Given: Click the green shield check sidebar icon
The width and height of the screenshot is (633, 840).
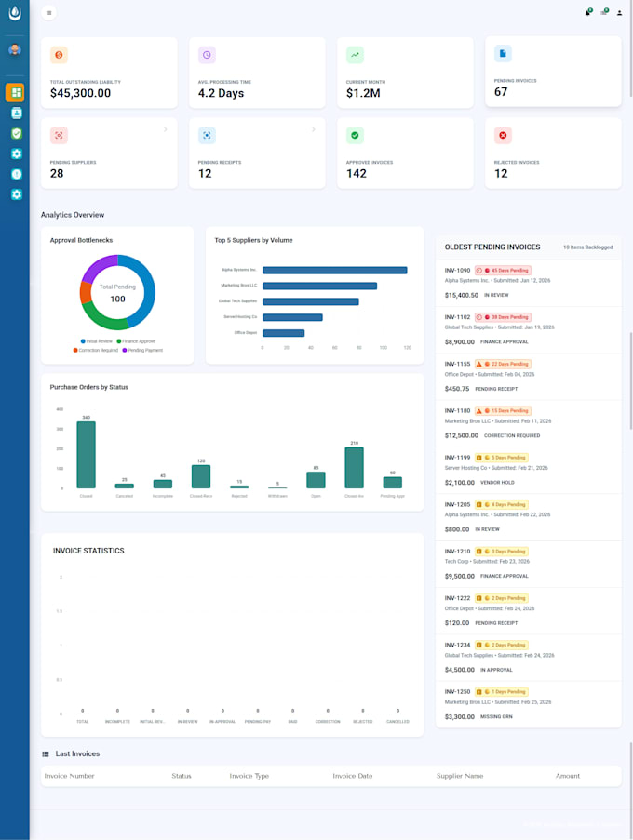Looking at the screenshot, I should point(16,133).
